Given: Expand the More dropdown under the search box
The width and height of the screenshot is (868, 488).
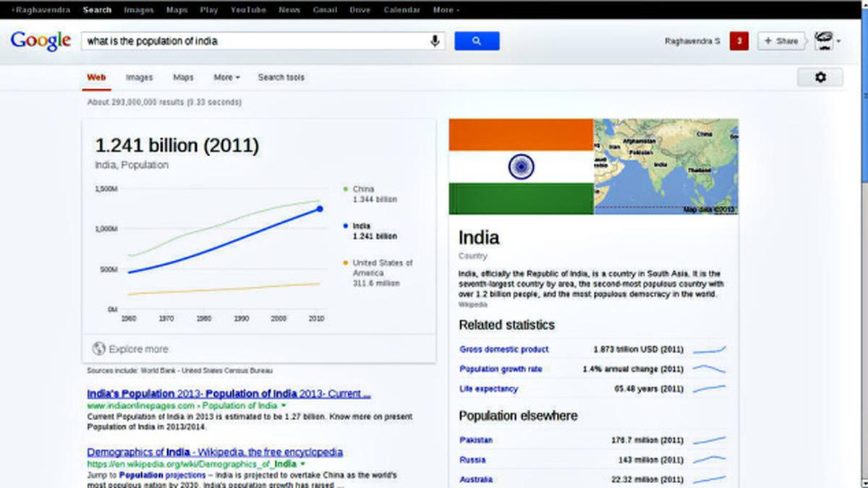Looking at the screenshot, I should point(226,77).
